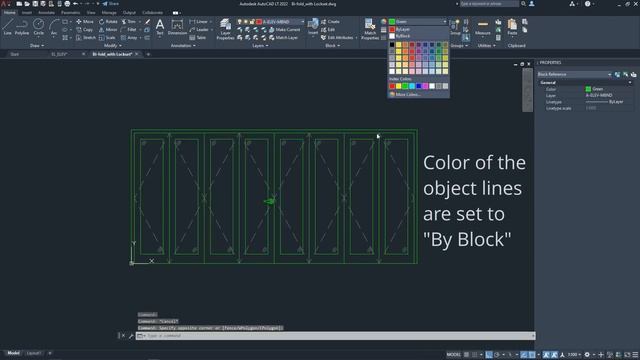Select ByLayer color option
The height and width of the screenshot is (360, 640).
click(418, 29)
